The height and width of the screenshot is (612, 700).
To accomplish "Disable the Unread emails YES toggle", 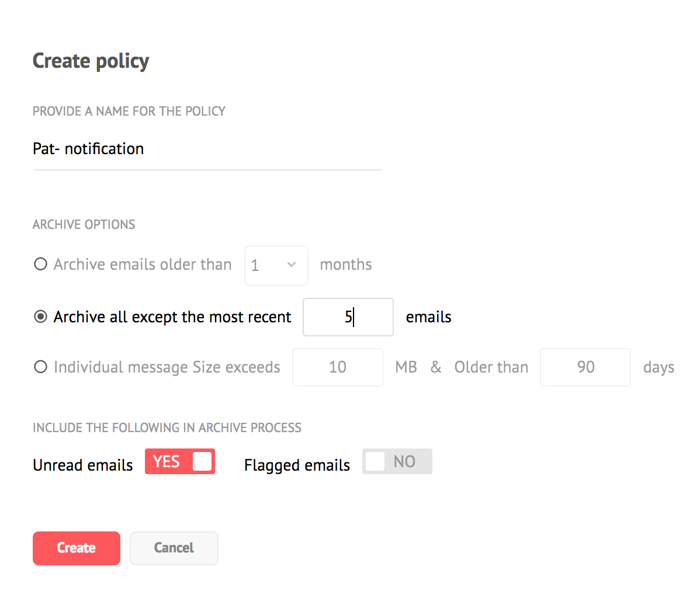I will pyautogui.click(x=180, y=461).
